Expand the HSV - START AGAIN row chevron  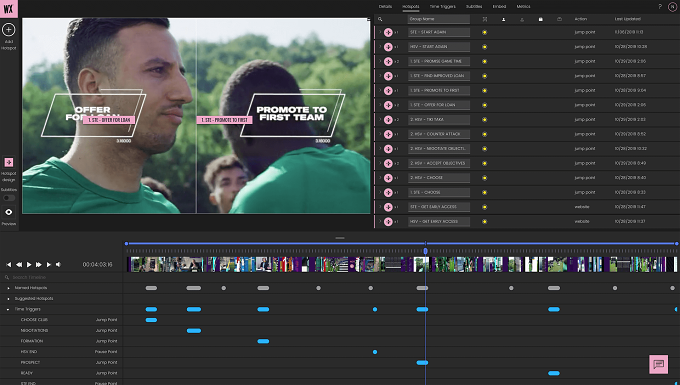(x=380, y=46)
